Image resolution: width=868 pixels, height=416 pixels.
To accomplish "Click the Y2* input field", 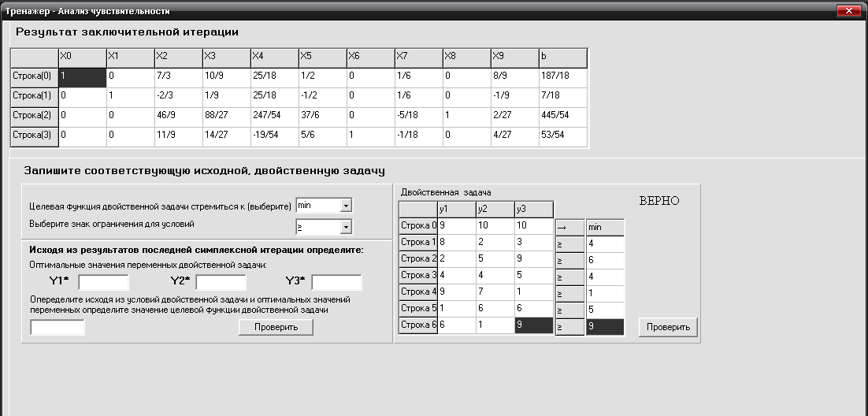I will coord(221,282).
